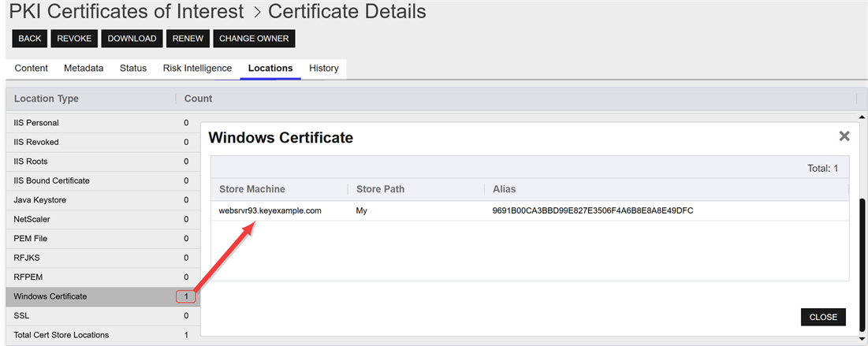Open the Risk Intelligence tab

[x=197, y=69]
